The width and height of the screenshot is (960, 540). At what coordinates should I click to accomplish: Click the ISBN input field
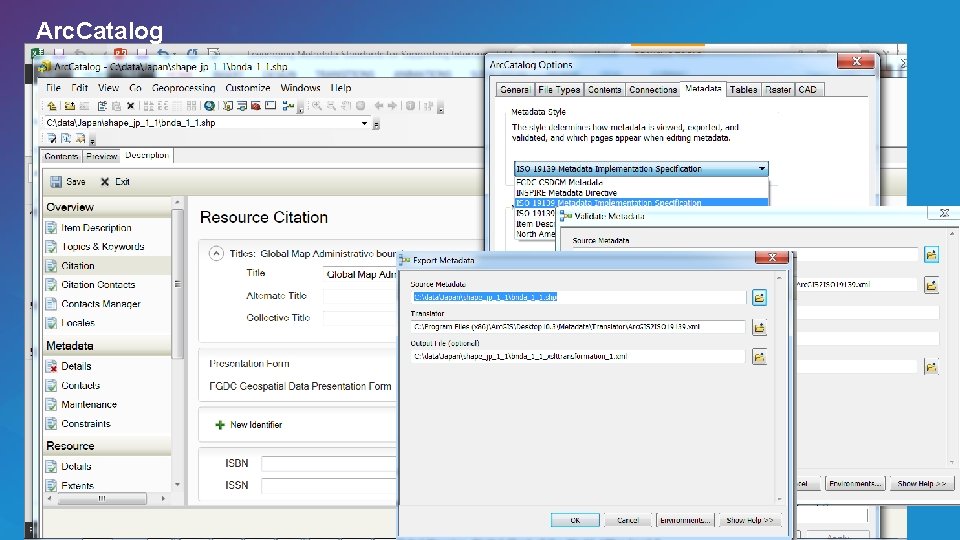coord(329,464)
